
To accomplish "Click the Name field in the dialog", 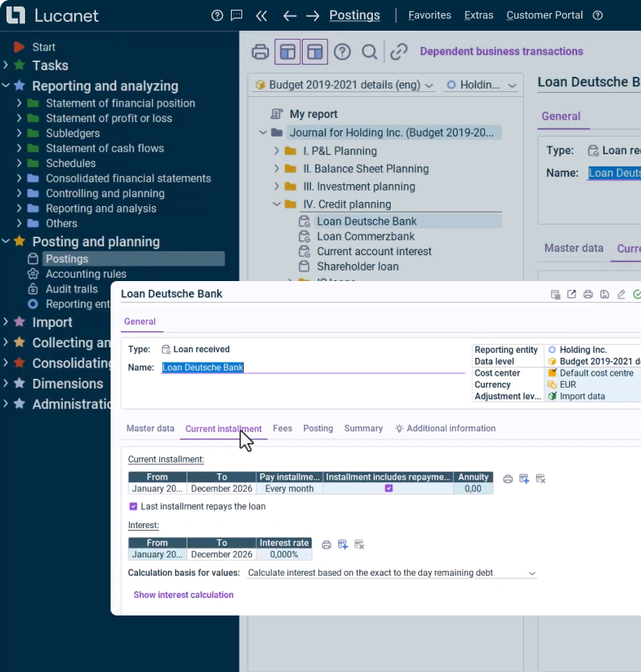I will tap(312, 367).
